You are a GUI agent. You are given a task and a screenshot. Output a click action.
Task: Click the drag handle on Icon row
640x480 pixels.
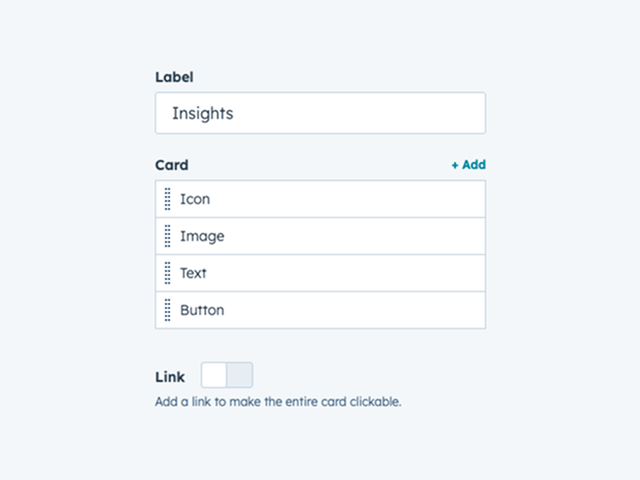[167, 199]
